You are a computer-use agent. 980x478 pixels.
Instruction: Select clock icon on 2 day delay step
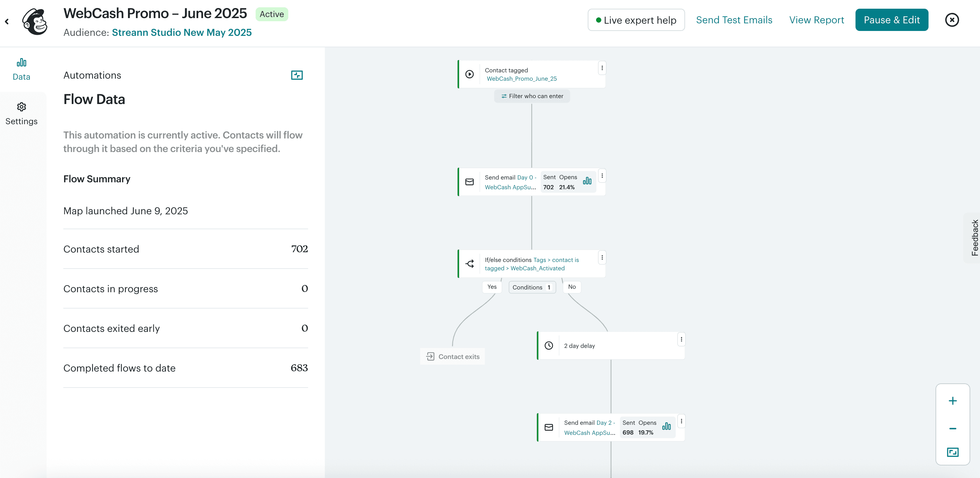coord(548,345)
